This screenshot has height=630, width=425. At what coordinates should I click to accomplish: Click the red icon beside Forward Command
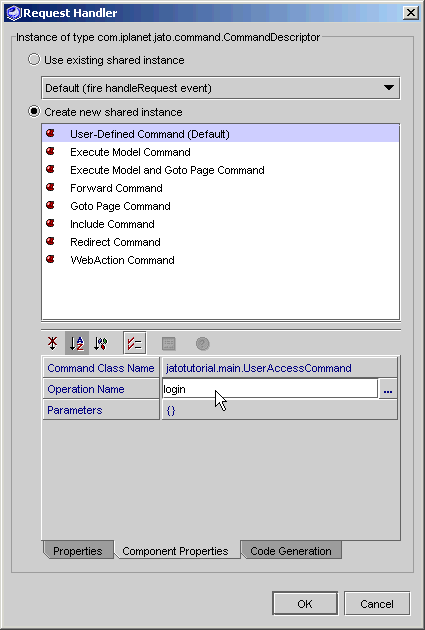[x=50, y=187]
